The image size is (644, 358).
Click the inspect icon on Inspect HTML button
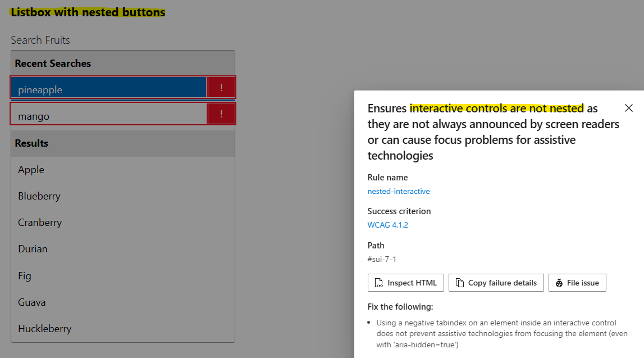[378, 283]
